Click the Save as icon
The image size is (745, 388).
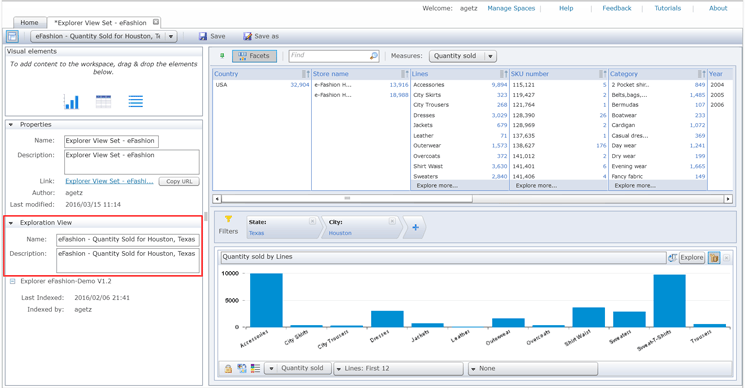pyautogui.click(x=248, y=36)
